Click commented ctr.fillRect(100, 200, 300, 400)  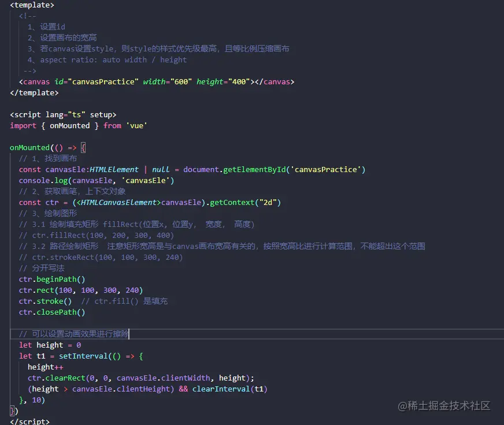pyautogui.click(x=97, y=236)
